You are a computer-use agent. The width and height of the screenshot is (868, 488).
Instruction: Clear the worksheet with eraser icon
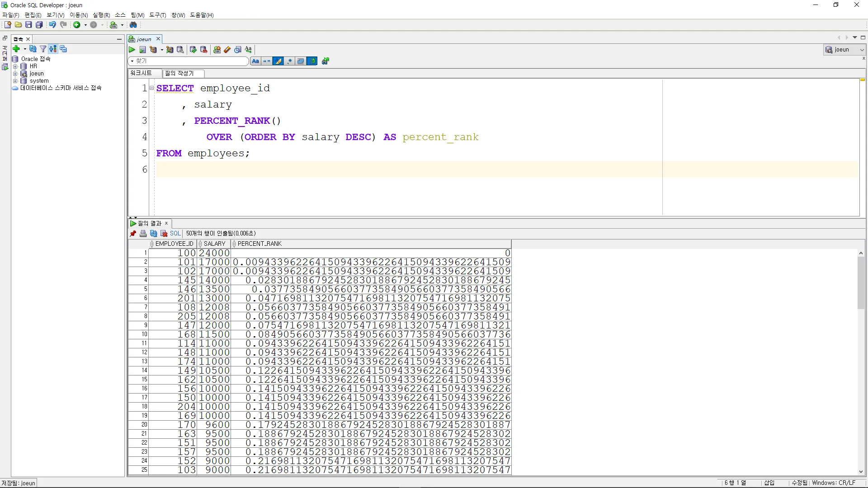click(227, 50)
